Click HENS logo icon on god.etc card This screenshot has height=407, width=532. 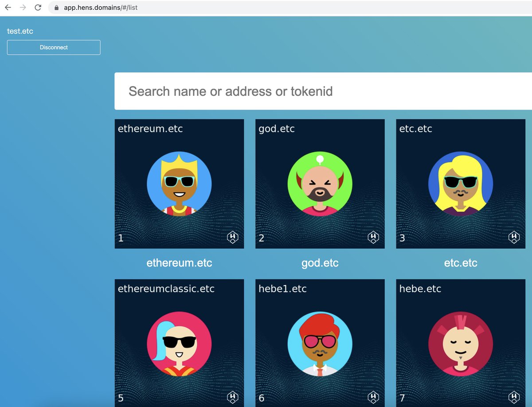373,237
